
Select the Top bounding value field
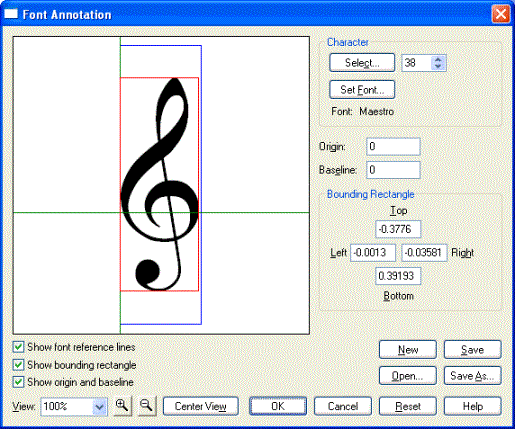[x=398, y=229]
